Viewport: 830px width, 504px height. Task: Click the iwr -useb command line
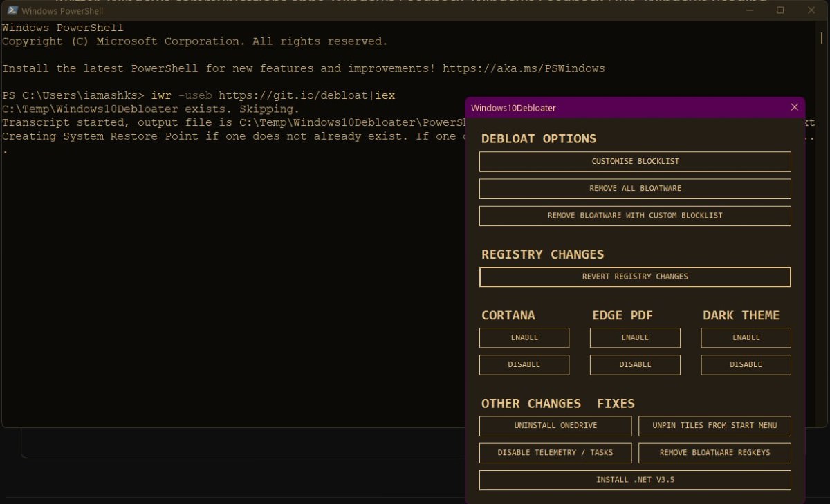273,95
